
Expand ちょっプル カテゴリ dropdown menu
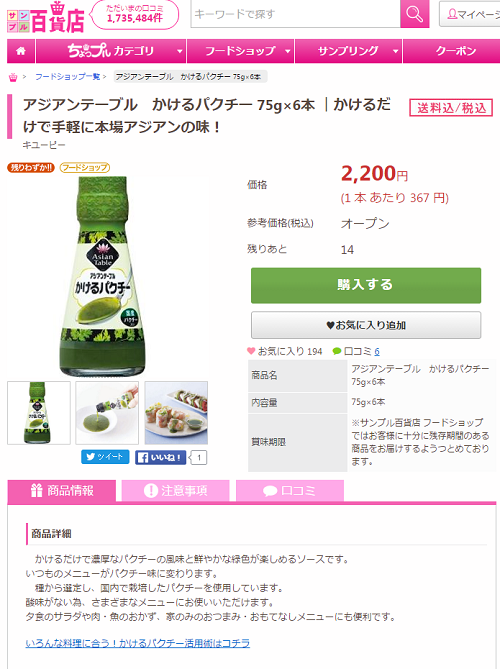tap(111, 51)
